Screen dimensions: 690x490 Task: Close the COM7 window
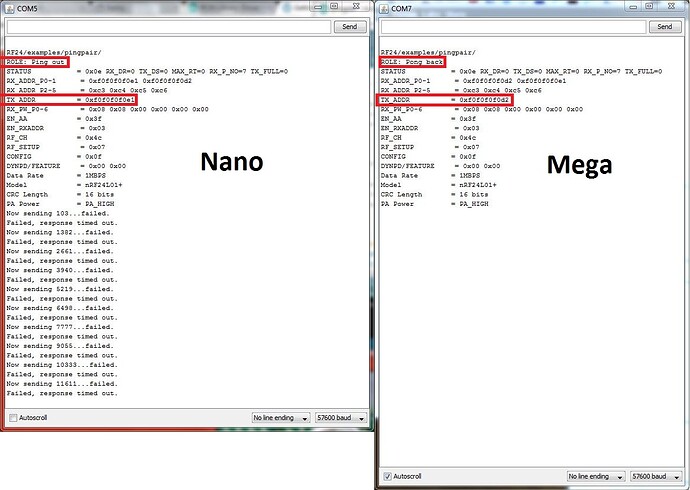672,7
